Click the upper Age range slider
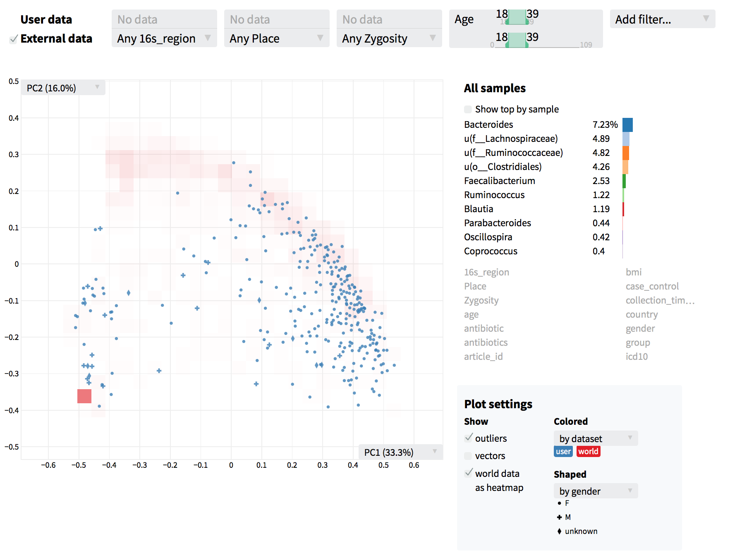Viewport: 730px width, 560px height. 517,18
